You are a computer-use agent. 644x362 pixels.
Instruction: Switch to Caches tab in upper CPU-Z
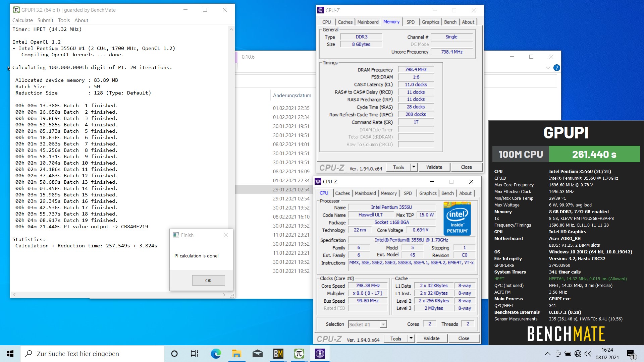tap(345, 22)
